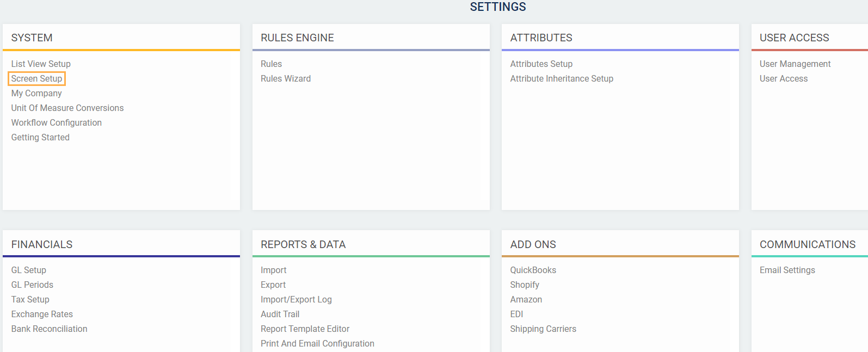Open Attributes Setup
Image resolution: width=868 pixels, height=352 pixels.
(541, 64)
